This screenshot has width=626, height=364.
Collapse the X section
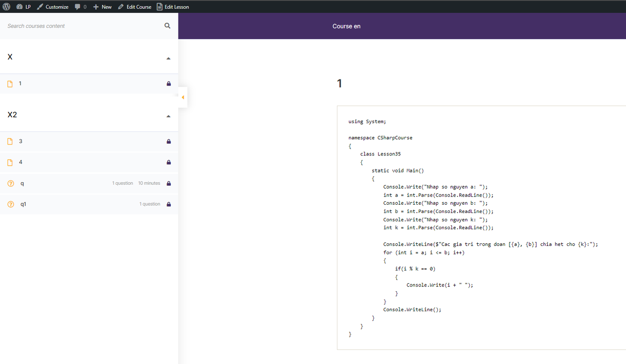(x=168, y=58)
